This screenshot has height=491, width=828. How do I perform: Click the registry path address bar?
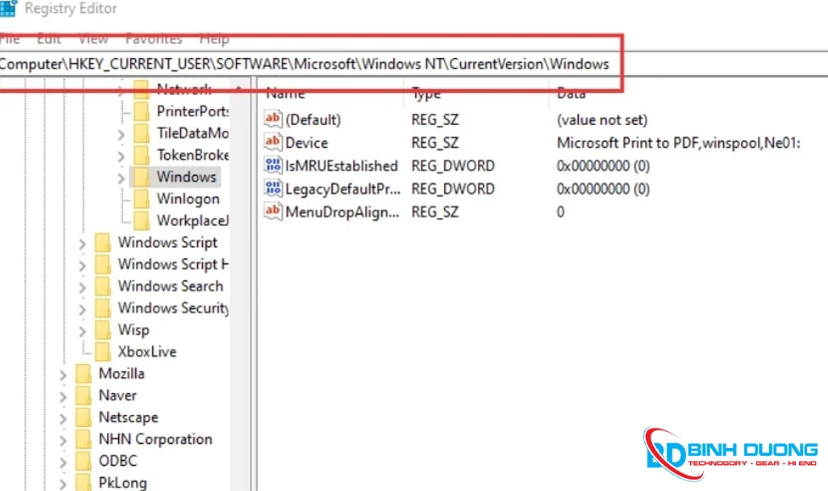point(414,64)
